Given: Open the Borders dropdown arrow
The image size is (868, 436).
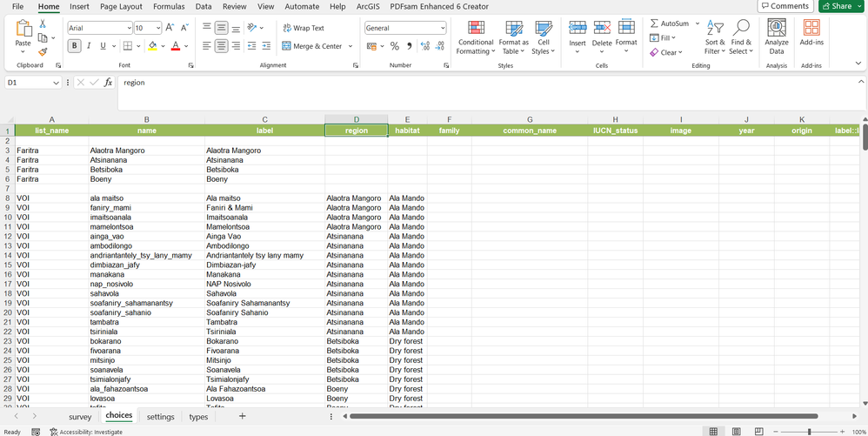Looking at the screenshot, I should 137,46.
